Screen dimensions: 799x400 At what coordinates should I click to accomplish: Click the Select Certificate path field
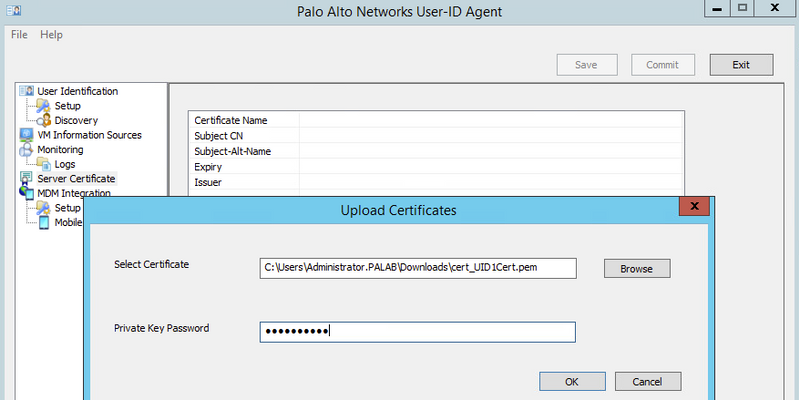click(x=417, y=267)
